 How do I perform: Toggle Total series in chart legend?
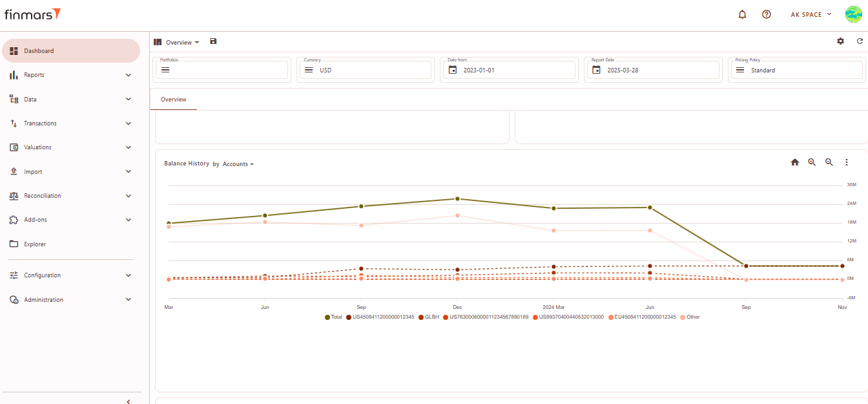coord(333,317)
